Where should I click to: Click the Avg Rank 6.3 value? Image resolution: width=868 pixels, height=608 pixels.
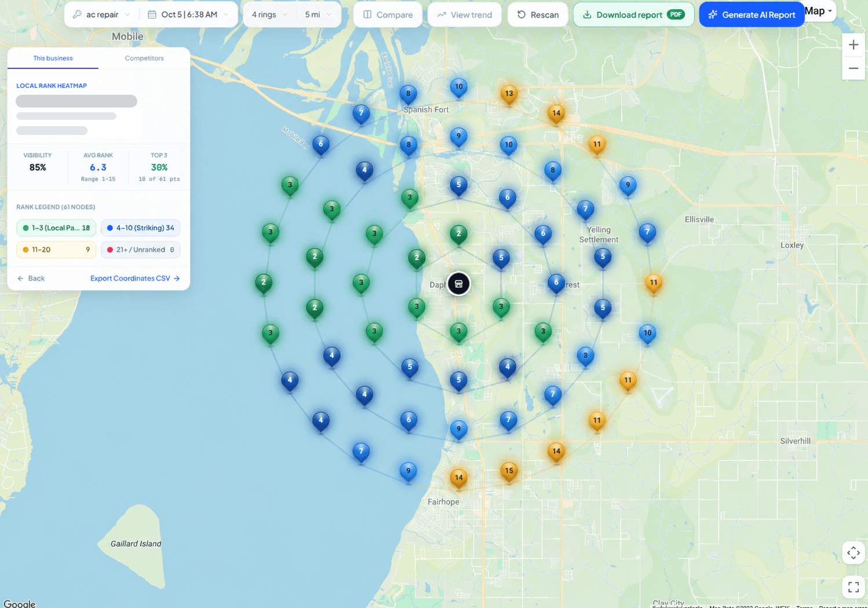[98, 167]
